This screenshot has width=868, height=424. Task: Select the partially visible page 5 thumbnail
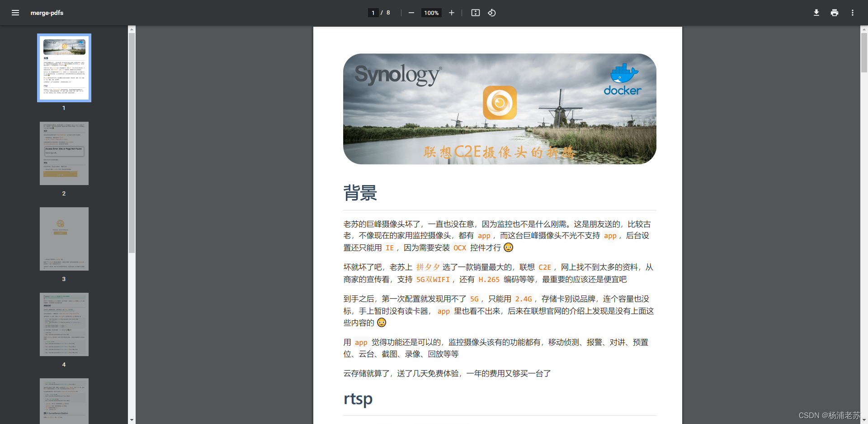click(x=64, y=401)
